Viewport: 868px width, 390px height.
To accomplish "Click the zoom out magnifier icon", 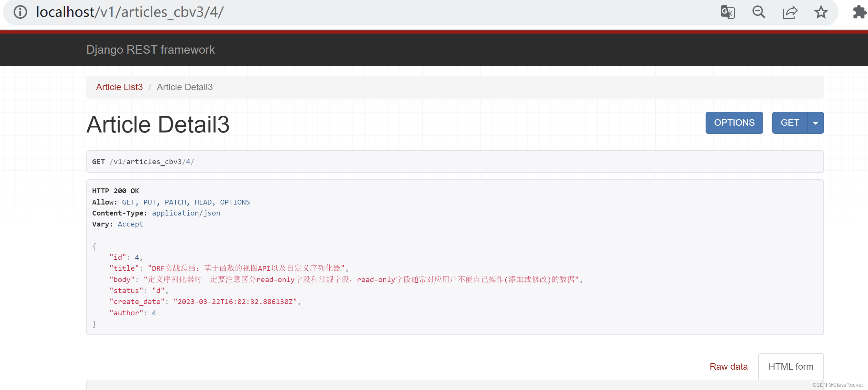I will tap(759, 12).
